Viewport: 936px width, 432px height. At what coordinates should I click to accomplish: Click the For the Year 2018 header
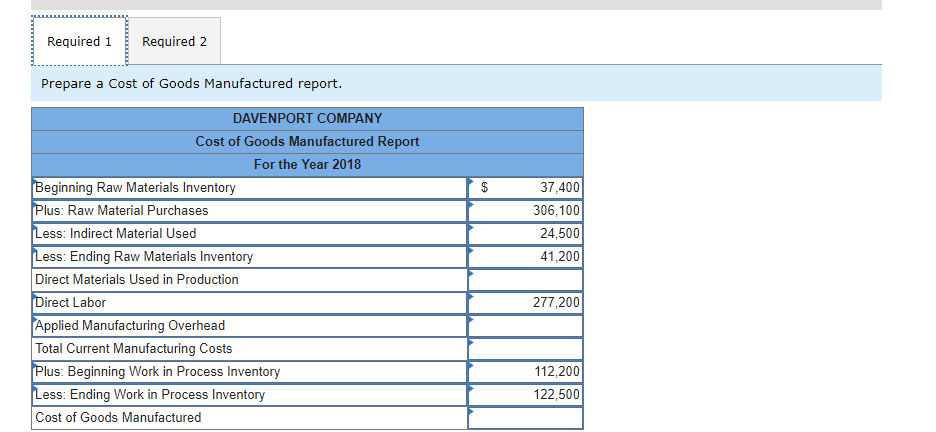tap(307, 165)
